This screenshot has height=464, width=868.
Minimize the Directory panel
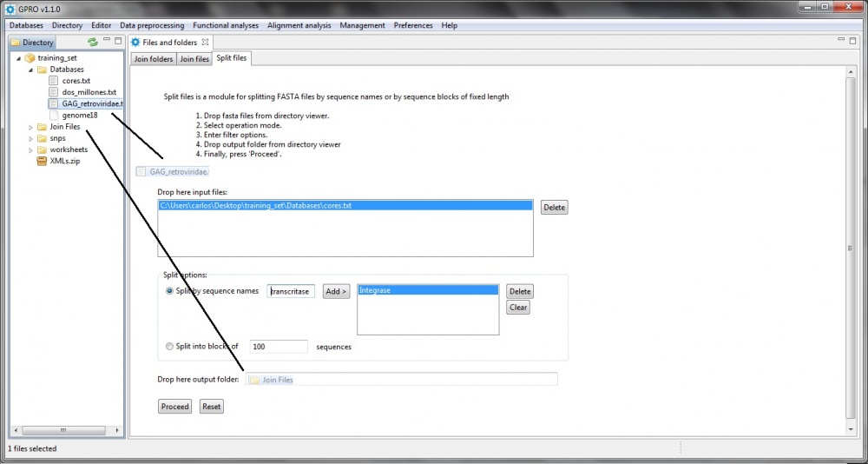[x=107, y=41]
